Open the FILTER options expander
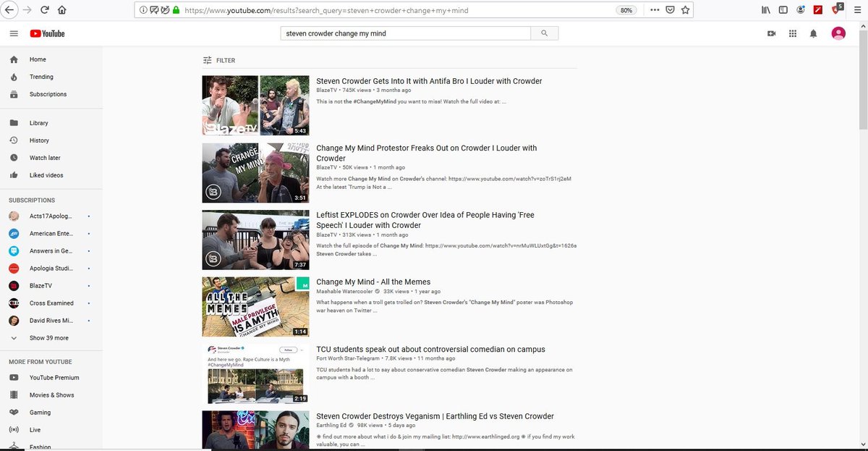This screenshot has width=868, height=451. coord(219,61)
